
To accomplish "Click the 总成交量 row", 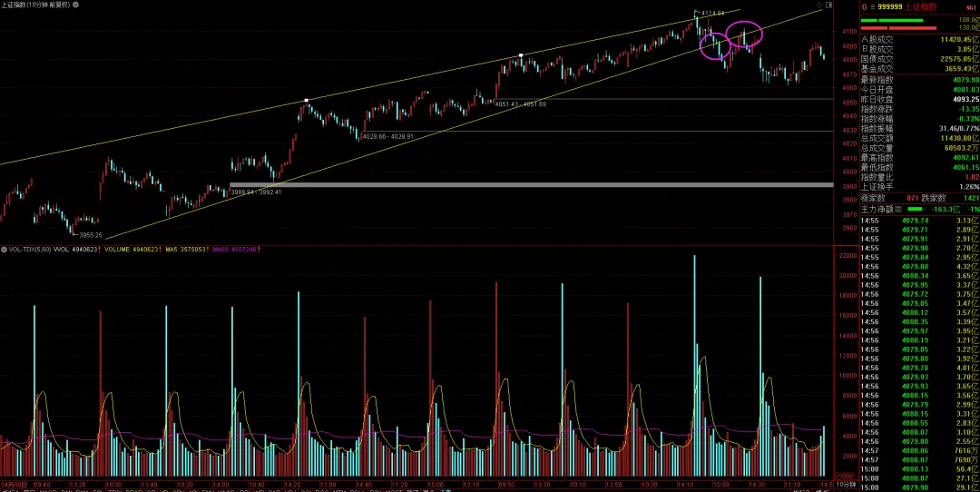I will tap(920, 148).
